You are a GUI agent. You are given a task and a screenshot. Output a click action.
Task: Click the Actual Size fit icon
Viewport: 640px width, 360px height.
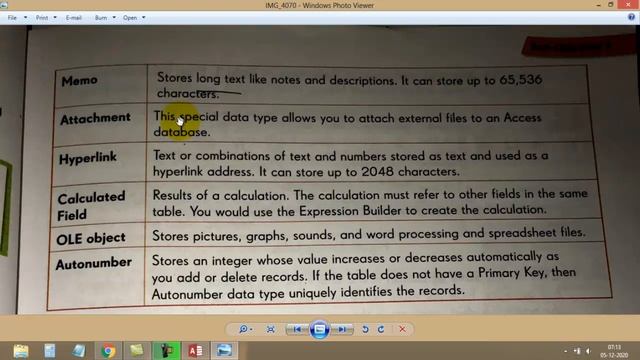271,329
